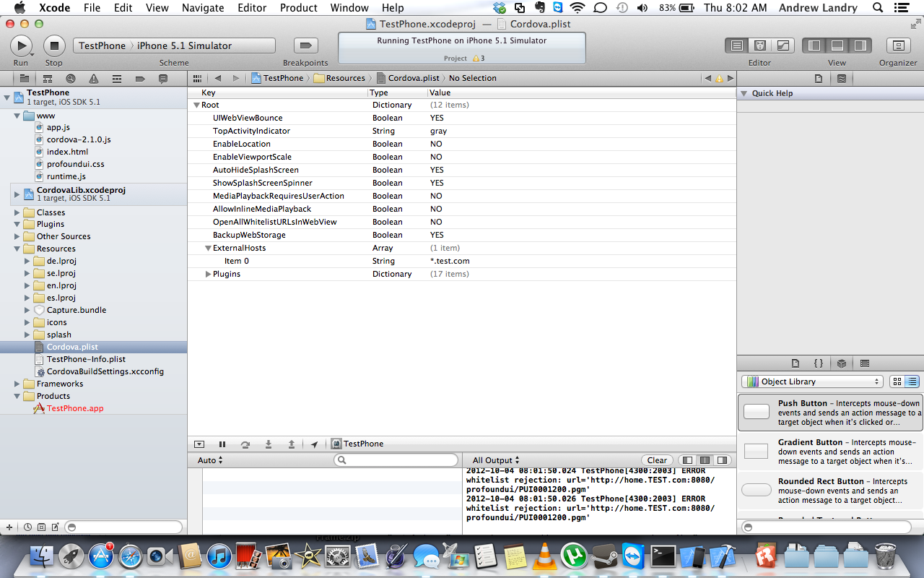Image resolution: width=924 pixels, height=578 pixels.
Task: Stop the running TestPhone app
Action: [54, 46]
